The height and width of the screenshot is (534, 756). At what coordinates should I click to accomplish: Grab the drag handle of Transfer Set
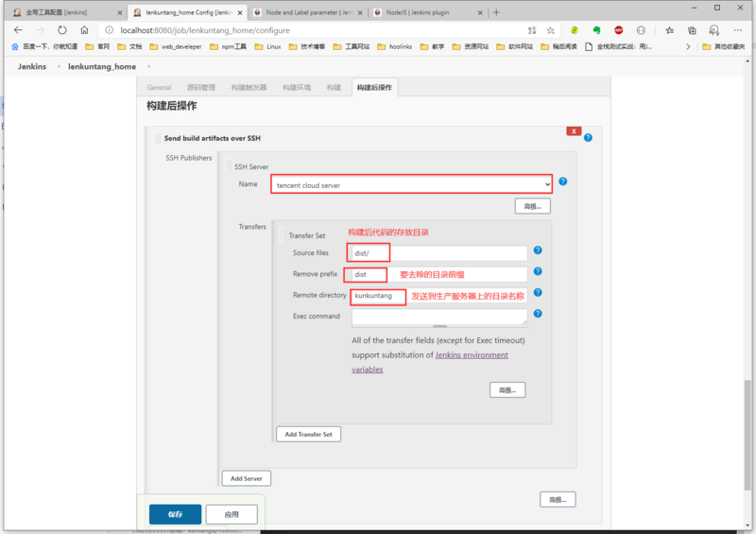pos(283,235)
